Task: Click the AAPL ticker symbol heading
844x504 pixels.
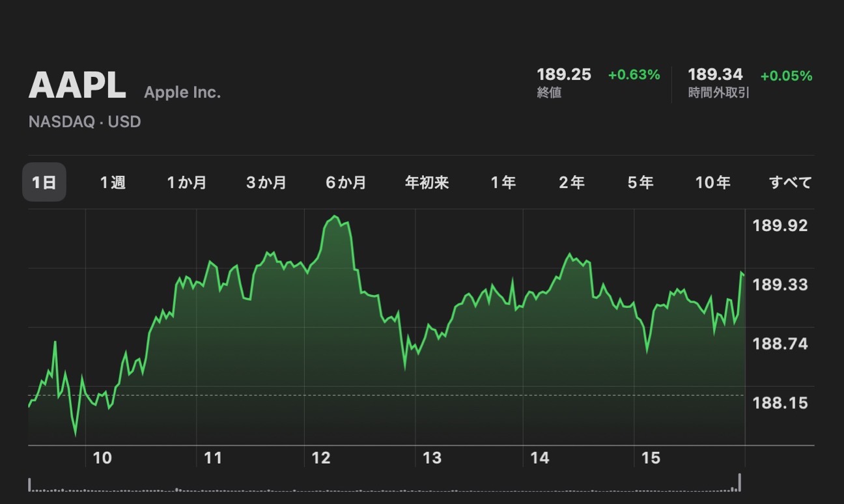Action: pos(77,85)
